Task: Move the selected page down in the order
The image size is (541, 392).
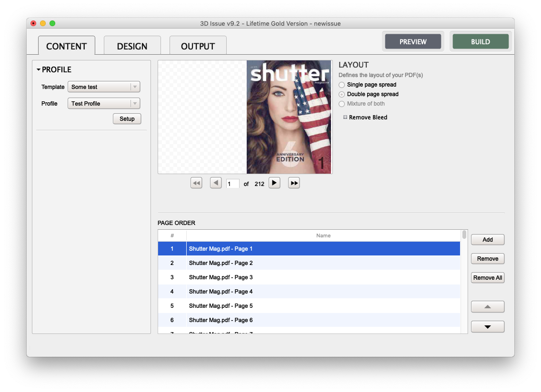Action: [487, 327]
